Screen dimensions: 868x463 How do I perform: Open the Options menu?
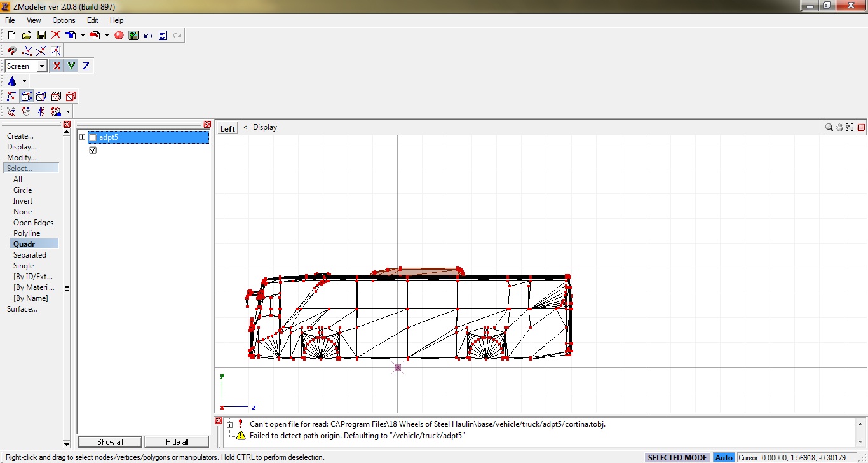[63, 20]
